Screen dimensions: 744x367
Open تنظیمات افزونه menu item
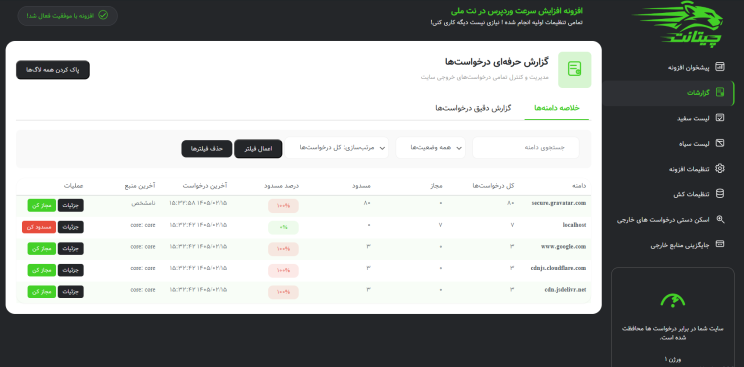[669, 169]
